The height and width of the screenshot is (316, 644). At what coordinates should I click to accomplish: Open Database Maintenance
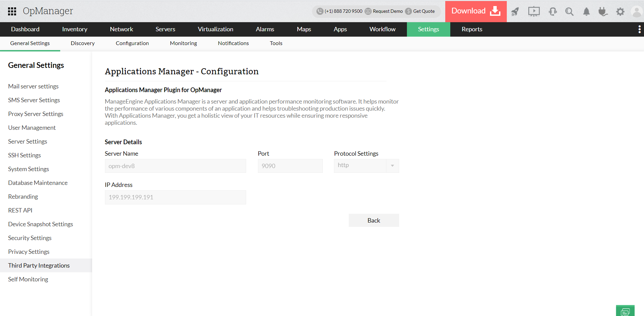[38, 183]
